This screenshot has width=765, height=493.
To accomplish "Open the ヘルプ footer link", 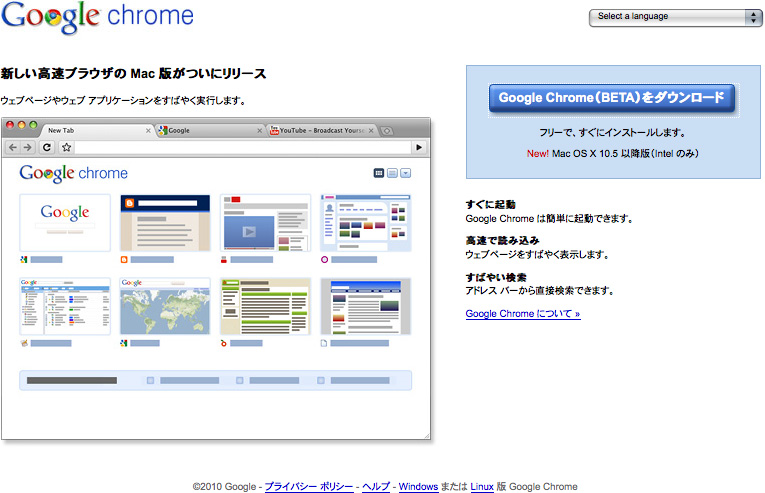I will [x=376, y=487].
